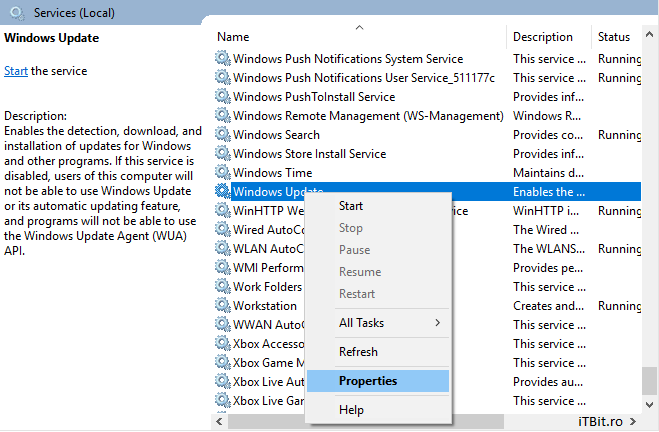The height and width of the screenshot is (432, 659).
Task: Click gear icon for Windows Push Notifications System Service
Action: pos(222,59)
